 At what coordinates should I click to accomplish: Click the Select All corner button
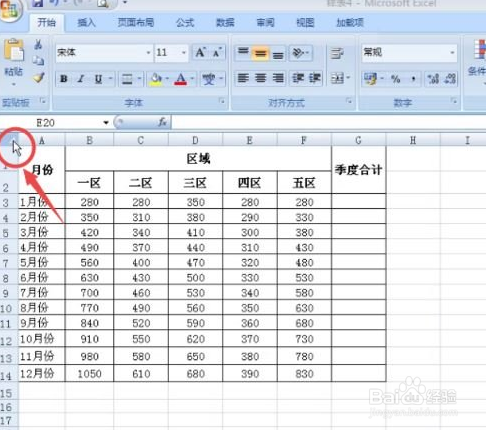coord(9,139)
